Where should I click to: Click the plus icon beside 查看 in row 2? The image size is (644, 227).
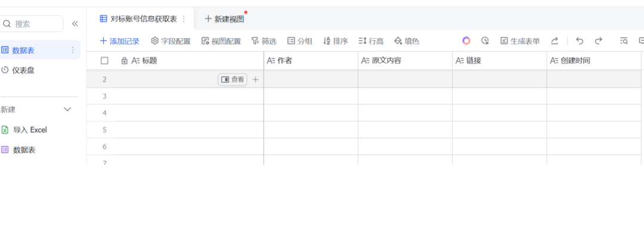[255, 79]
